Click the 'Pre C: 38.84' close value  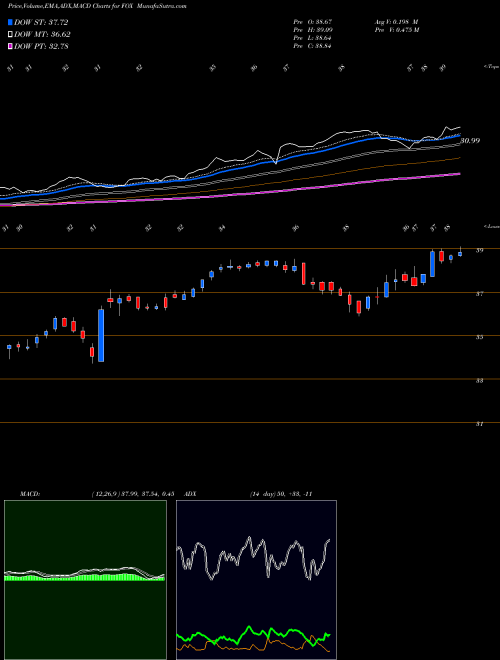[x=313, y=46]
